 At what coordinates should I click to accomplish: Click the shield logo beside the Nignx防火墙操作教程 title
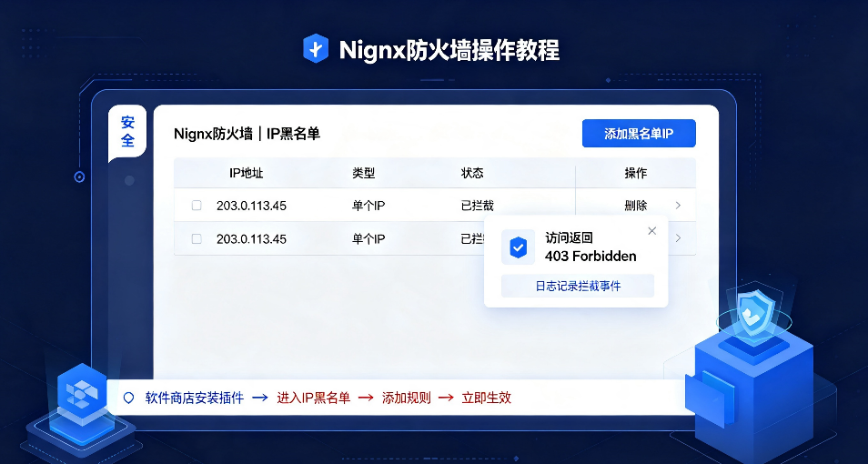pyautogui.click(x=316, y=49)
